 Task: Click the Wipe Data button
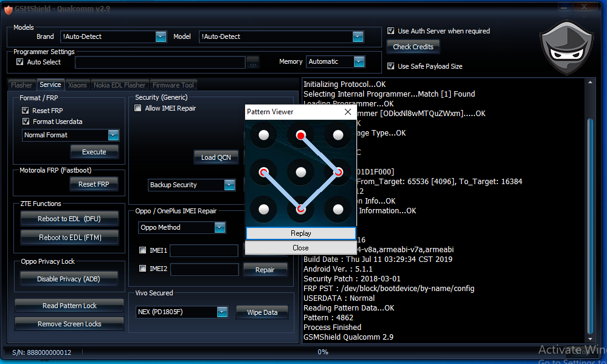pos(262,312)
